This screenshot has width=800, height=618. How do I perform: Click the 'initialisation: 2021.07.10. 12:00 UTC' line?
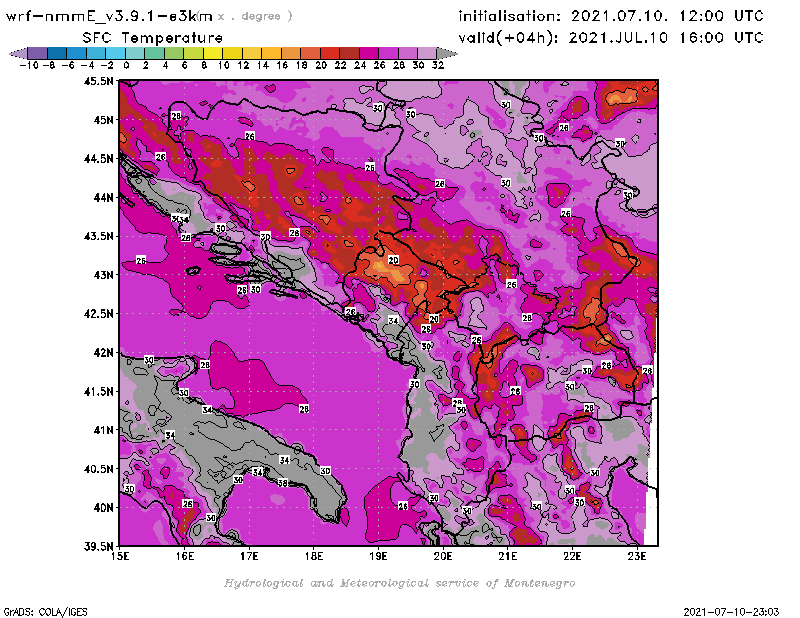(611, 16)
